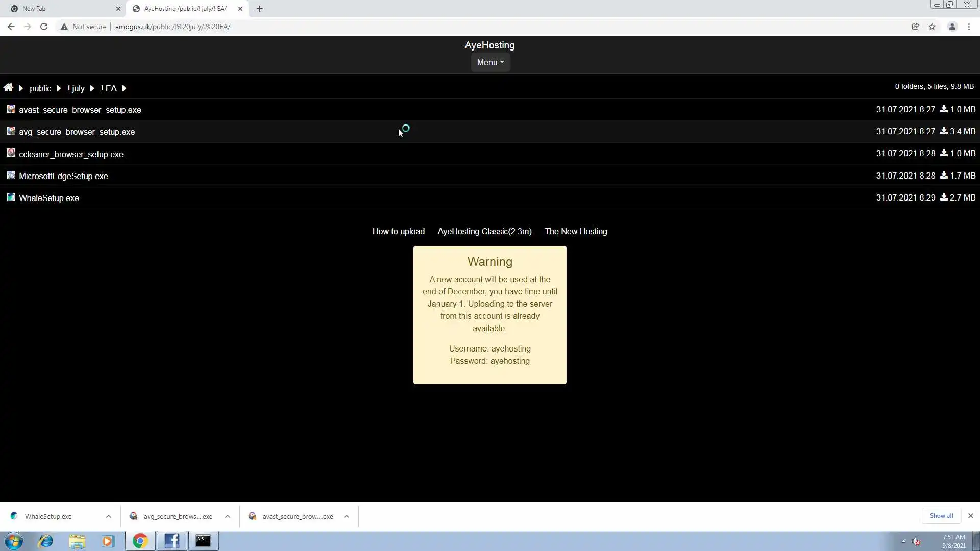Expand options for avast_secure_brow download
980x551 pixels.
point(347,516)
